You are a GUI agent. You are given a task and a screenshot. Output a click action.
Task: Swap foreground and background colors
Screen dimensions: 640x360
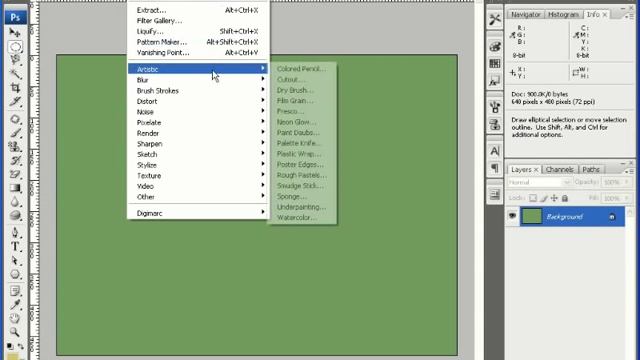pyautogui.click(x=21, y=346)
